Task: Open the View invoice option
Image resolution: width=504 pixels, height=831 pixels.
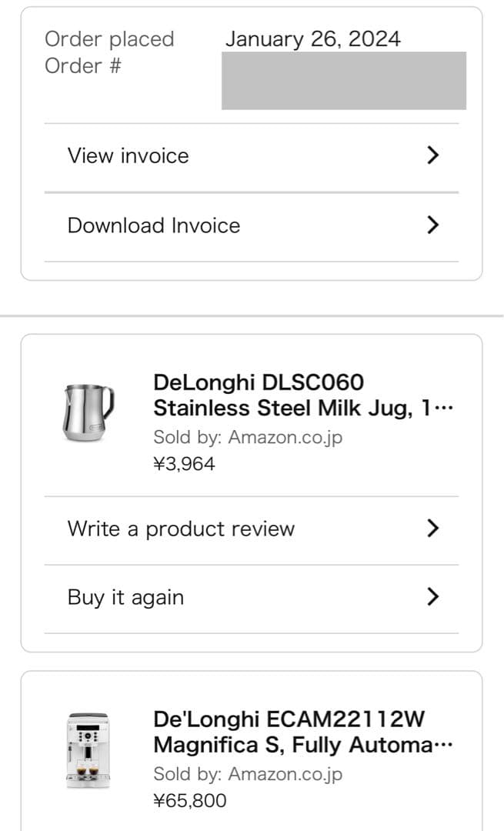Action: coord(129,155)
